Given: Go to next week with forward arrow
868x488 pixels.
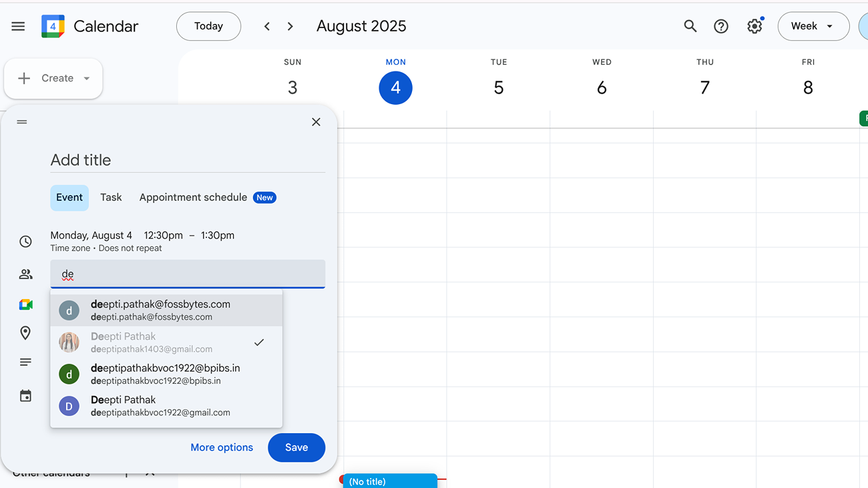Looking at the screenshot, I should tap(290, 26).
